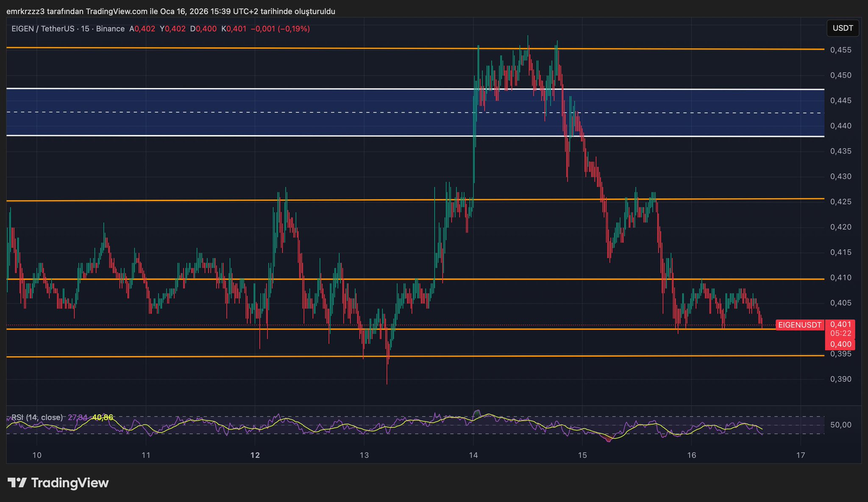Click the RSI 50,00 scale label

(840, 425)
